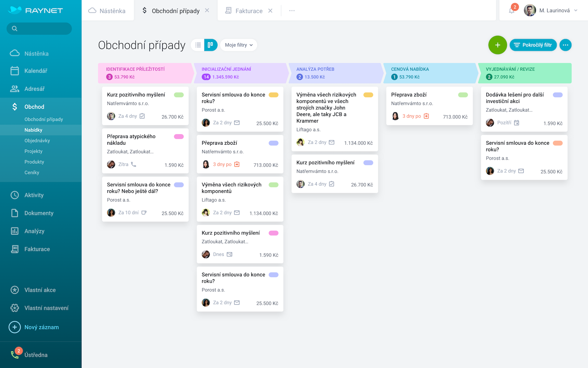Open Vlastní nastavení settings
The width and height of the screenshot is (588, 368).
46,308
